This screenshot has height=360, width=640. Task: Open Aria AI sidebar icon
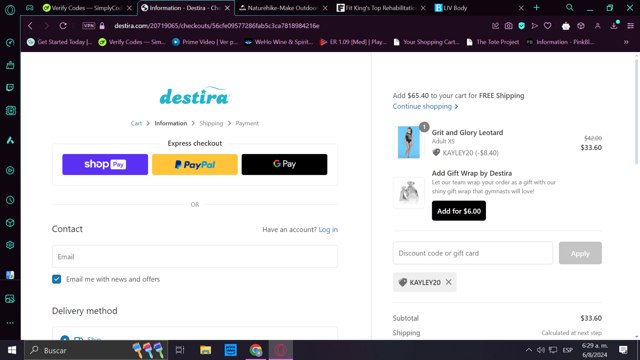point(10,140)
